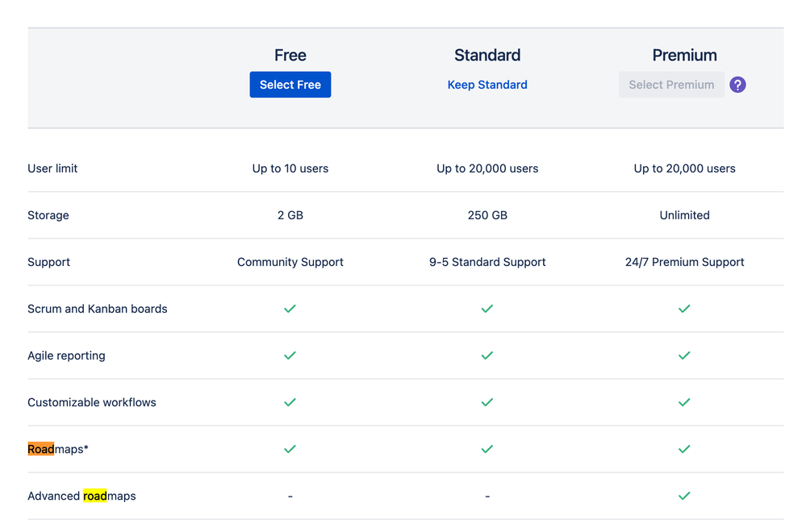Viewport: 806px width, 532px height.
Task: Click the Roadmaps* feature label
Action: pyautogui.click(x=58, y=449)
